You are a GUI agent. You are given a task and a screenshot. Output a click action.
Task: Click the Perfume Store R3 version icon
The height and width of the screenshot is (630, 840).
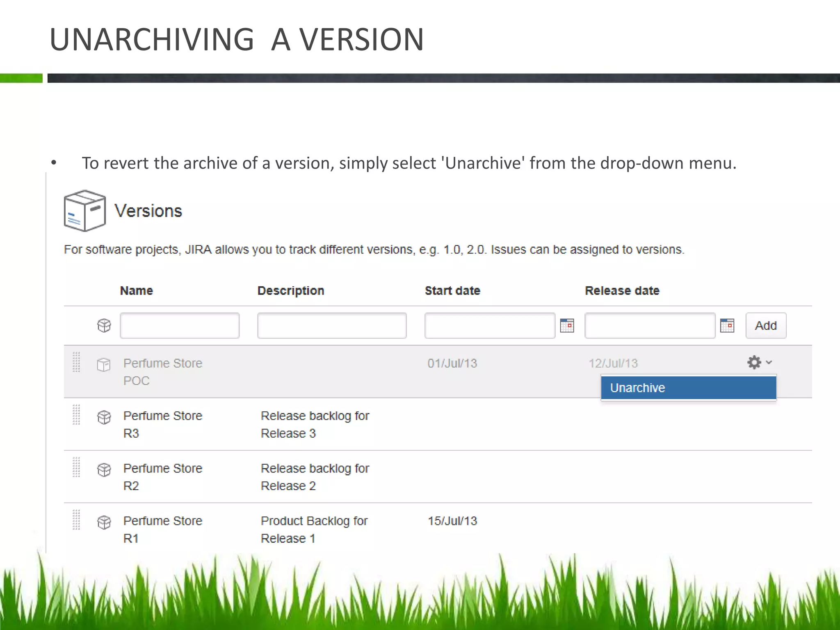[104, 417]
